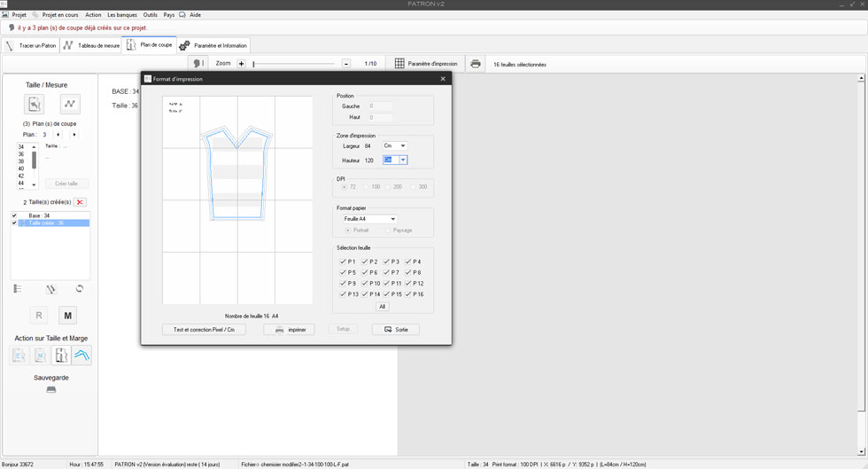Open the Les banques menu

coord(122,15)
